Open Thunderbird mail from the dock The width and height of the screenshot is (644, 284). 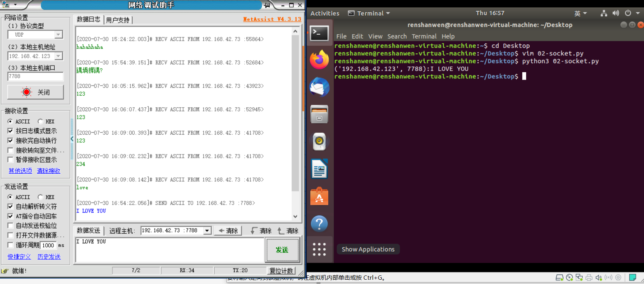point(319,87)
